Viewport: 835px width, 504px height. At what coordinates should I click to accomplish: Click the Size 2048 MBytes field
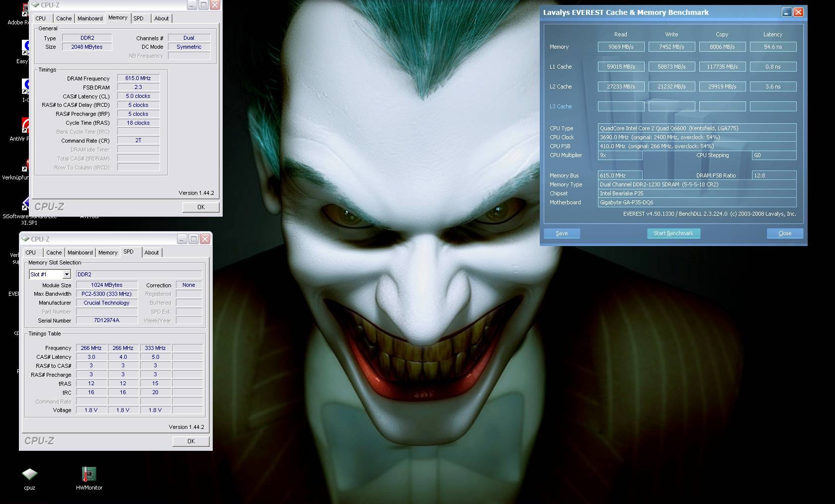pos(87,47)
